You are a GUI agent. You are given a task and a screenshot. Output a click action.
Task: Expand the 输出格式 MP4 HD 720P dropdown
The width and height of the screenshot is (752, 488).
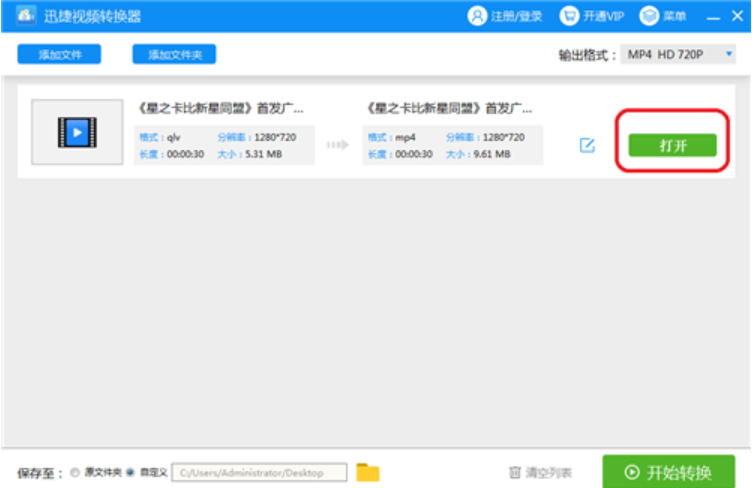tap(670, 55)
